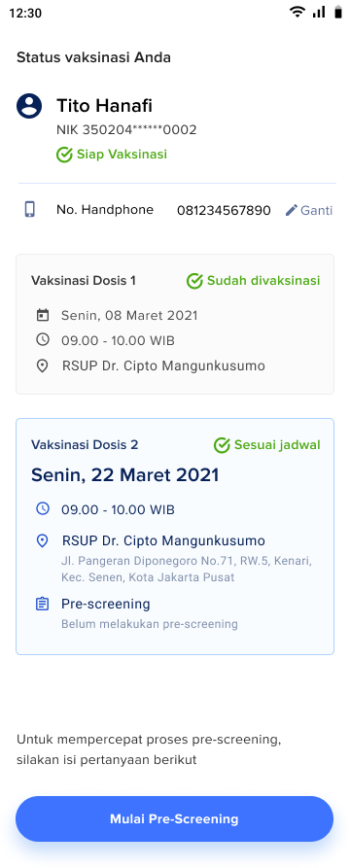
Task: Tap the location pin in Dosis 1 card
Action: (x=43, y=365)
